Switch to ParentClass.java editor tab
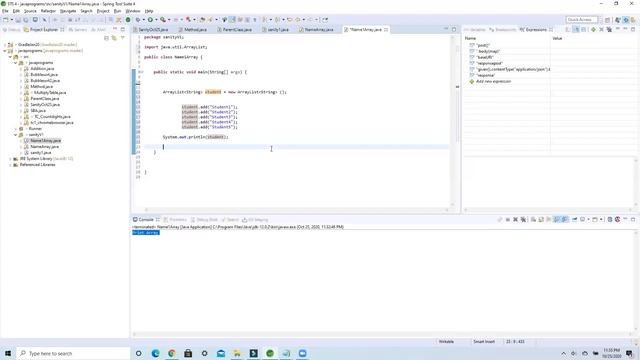 [234, 30]
